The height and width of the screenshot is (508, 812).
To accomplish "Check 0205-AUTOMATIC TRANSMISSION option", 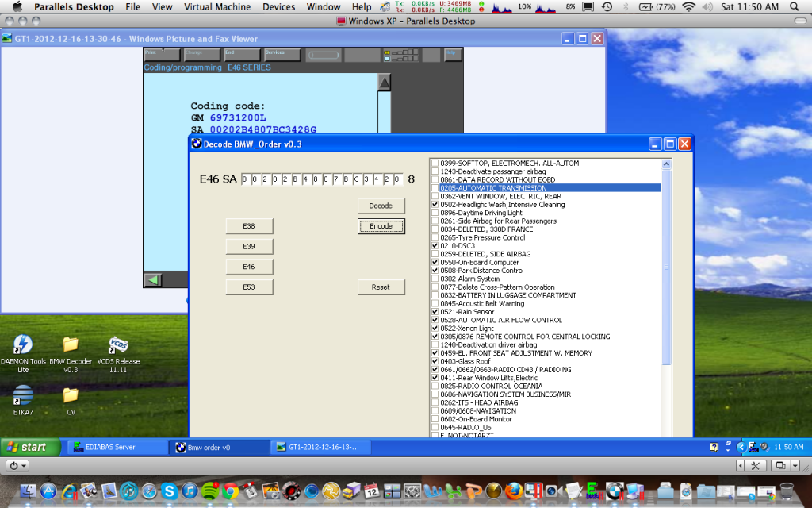I will pyautogui.click(x=435, y=188).
